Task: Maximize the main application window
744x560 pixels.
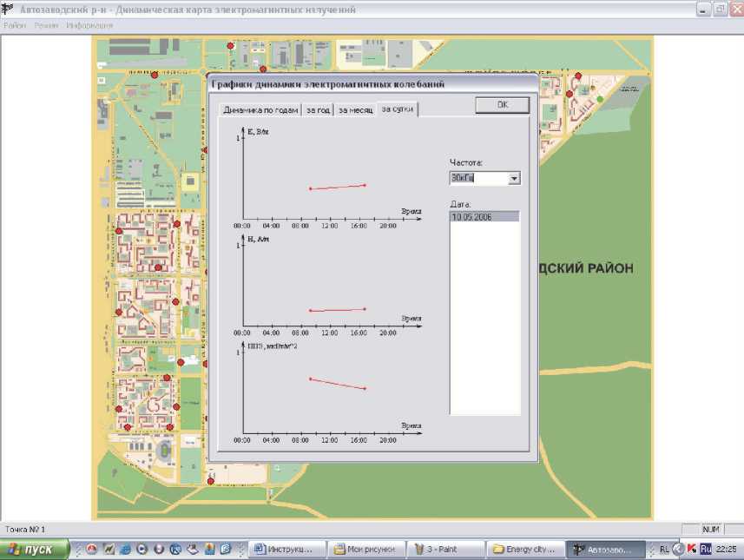Action: click(x=721, y=10)
